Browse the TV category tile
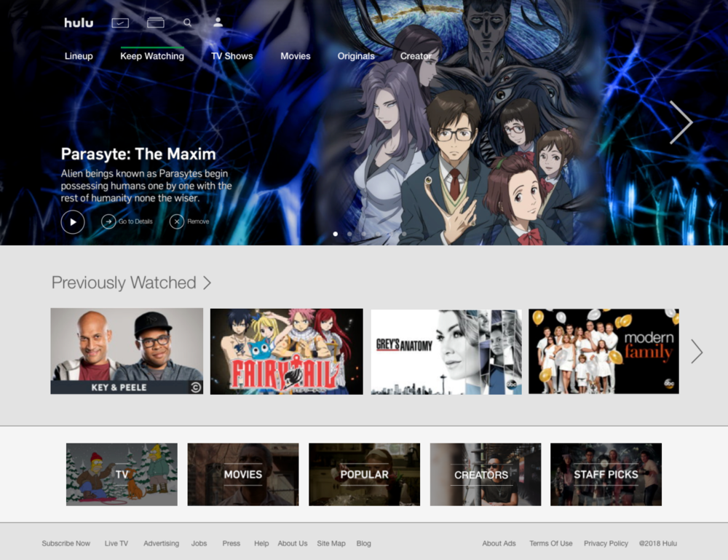 [x=122, y=474]
